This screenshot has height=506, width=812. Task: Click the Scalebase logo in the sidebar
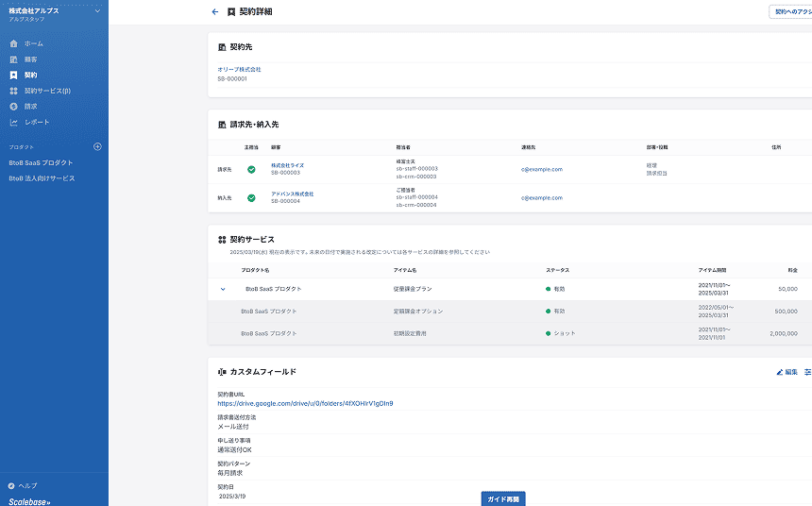(29, 501)
